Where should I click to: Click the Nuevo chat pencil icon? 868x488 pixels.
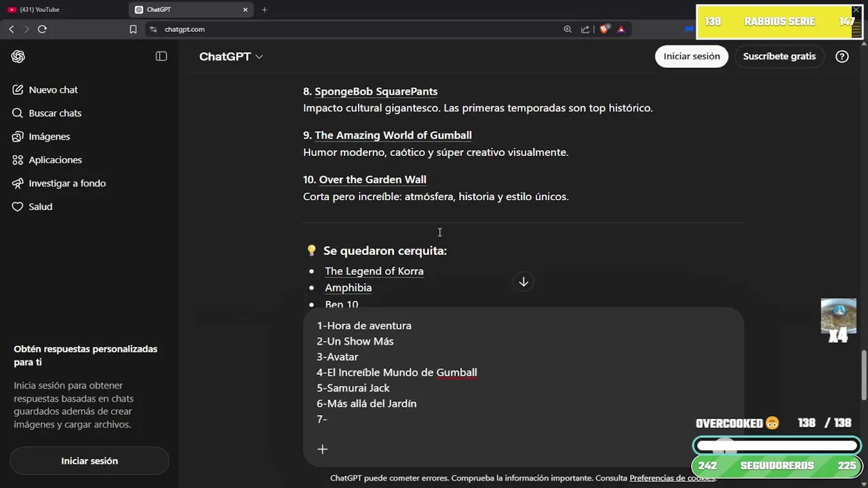click(18, 90)
